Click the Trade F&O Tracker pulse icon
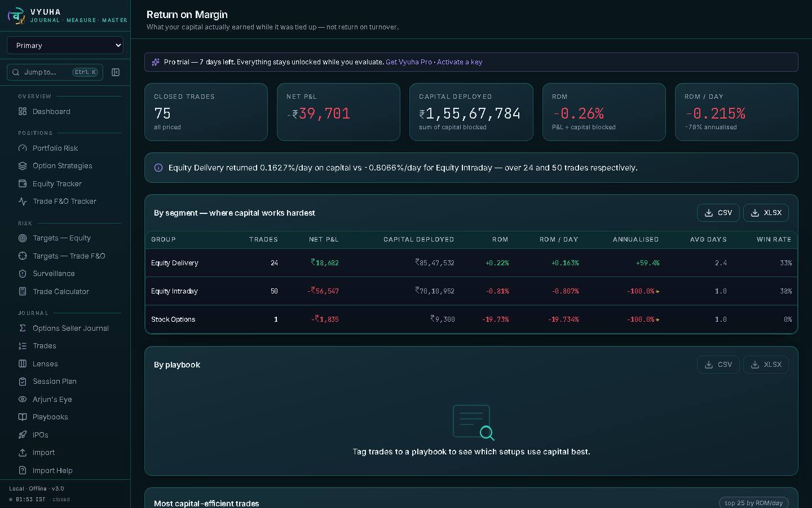Image resolution: width=812 pixels, height=508 pixels. point(23,202)
